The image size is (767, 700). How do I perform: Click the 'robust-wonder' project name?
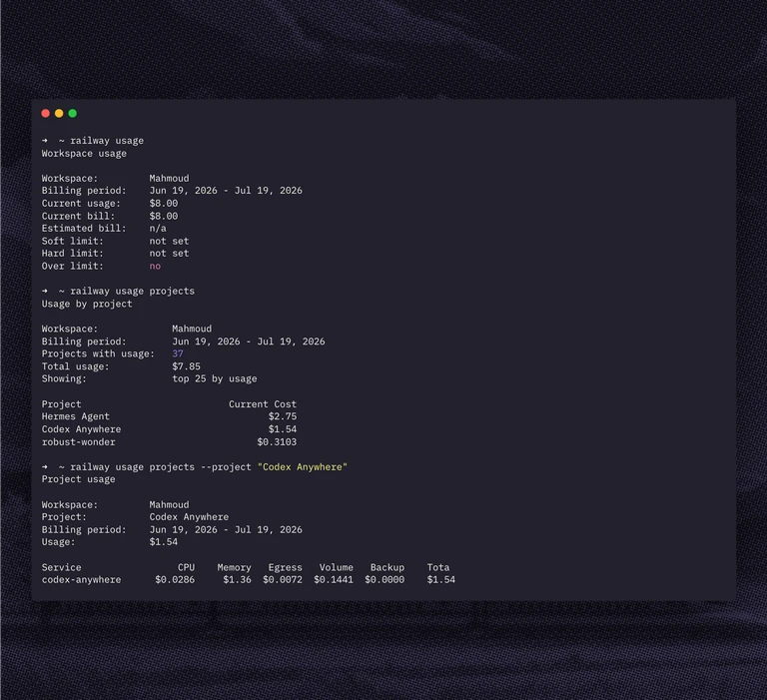pyautogui.click(x=78, y=442)
